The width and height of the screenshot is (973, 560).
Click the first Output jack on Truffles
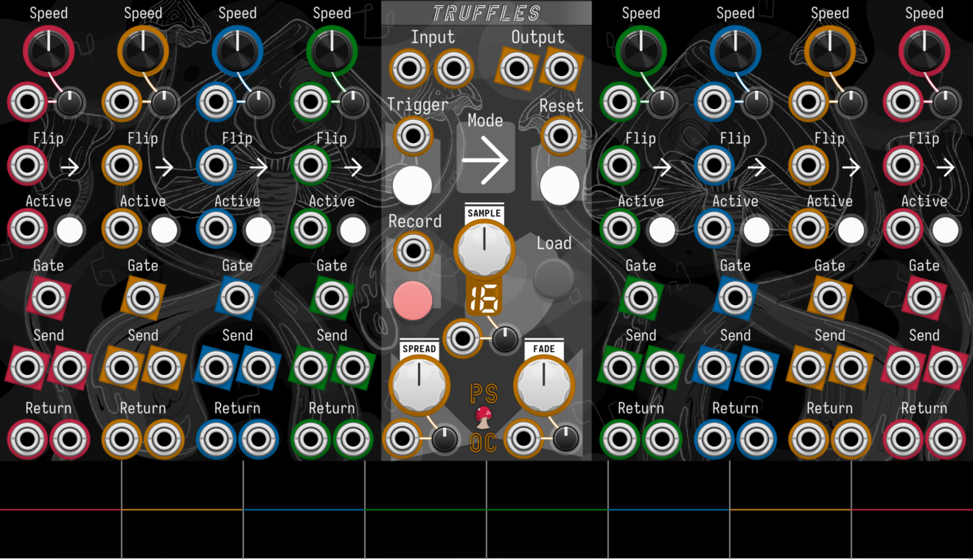click(517, 69)
